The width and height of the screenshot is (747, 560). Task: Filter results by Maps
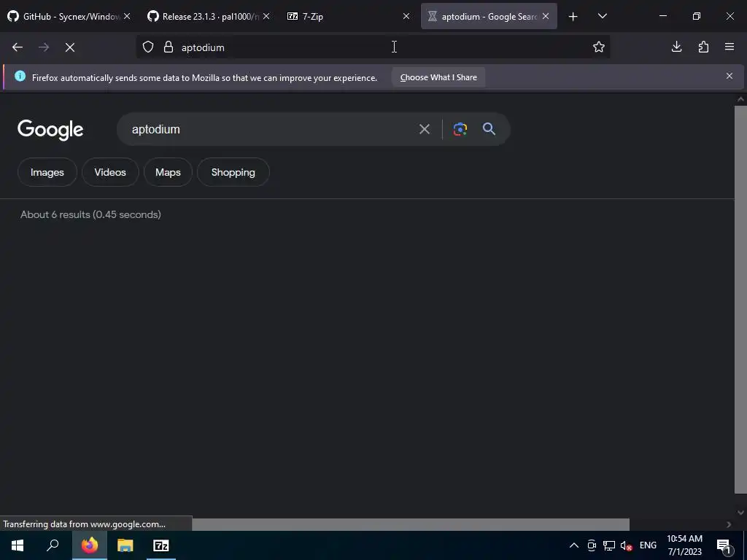(169, 172)
